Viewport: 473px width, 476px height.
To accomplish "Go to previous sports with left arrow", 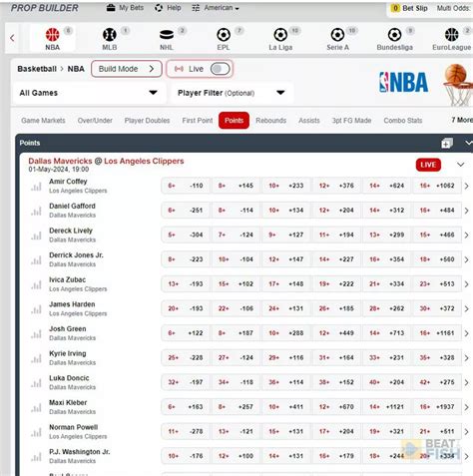I will (x=12, y=38).
